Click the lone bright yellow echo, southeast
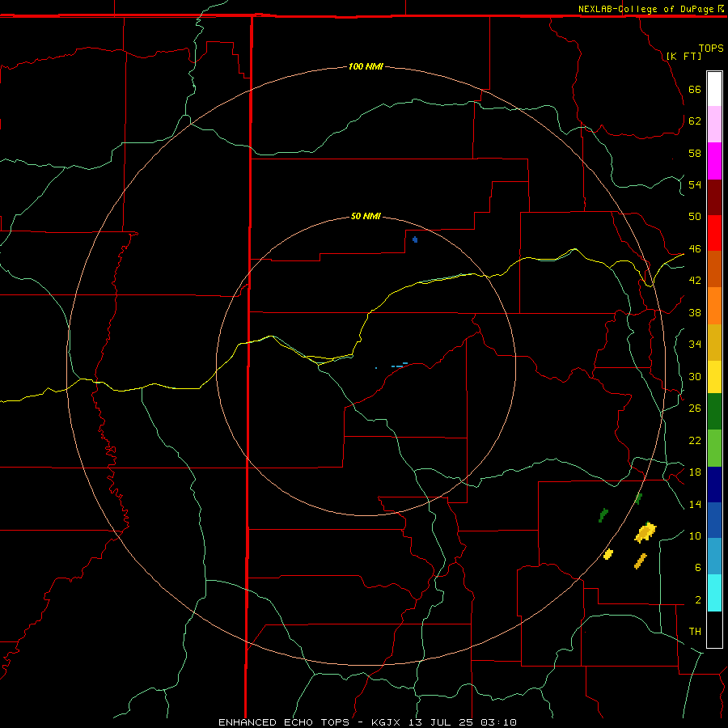The image size is (728, 728). pyautogui.click(x=608, y=554)
